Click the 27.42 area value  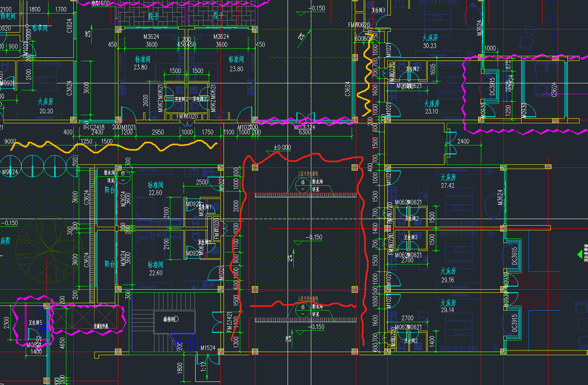448,186
